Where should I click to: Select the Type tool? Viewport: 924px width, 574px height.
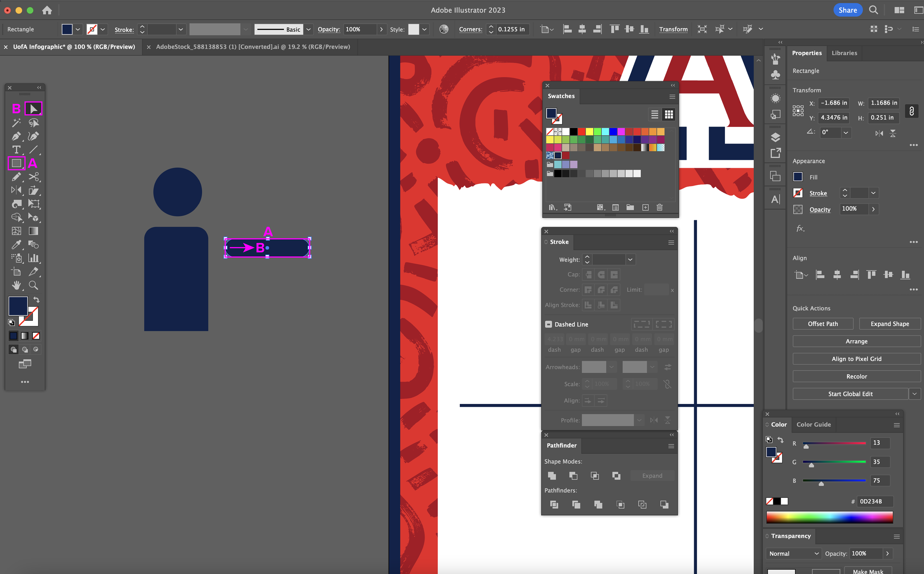coord(16,150)
